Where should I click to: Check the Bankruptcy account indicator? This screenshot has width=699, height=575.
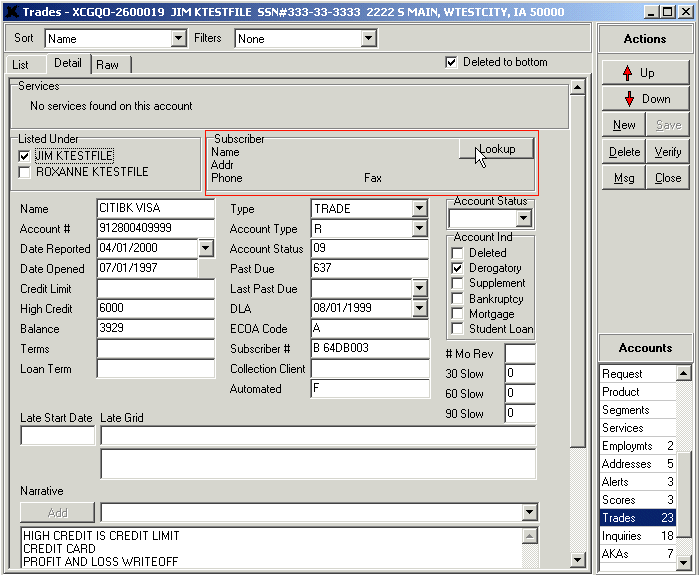point(457,299)
